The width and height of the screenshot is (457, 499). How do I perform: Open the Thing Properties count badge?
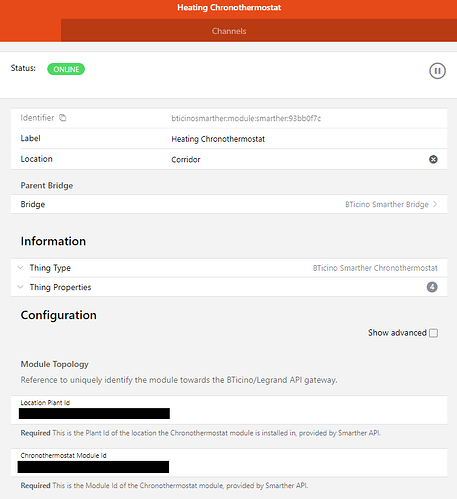(x=432, y=287)
